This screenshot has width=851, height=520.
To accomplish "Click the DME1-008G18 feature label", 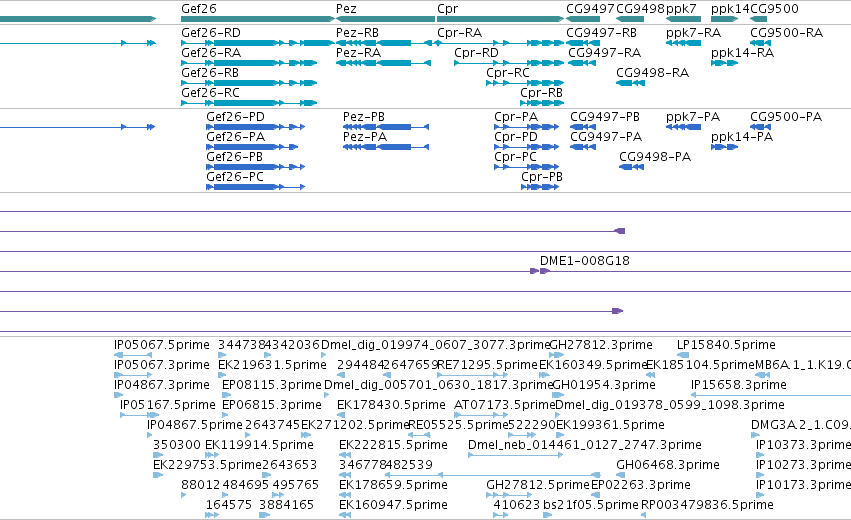I will click(585, 261).
